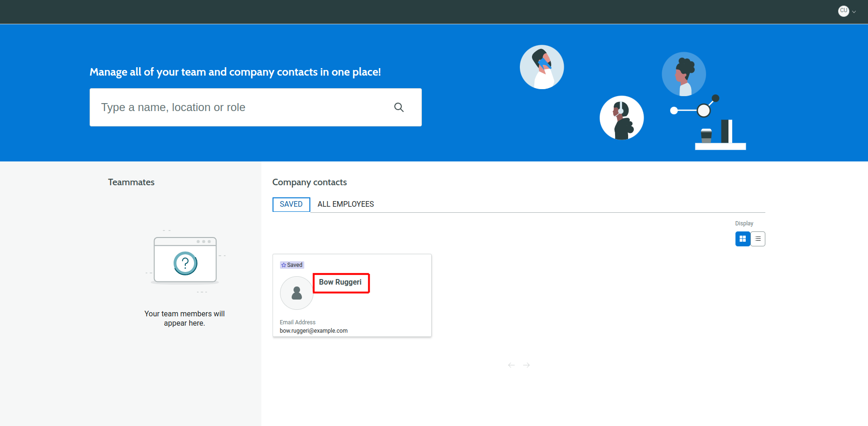The image size is (868, 426).
Task: Click the Company contacts heading
Action: tap(309, 182)
